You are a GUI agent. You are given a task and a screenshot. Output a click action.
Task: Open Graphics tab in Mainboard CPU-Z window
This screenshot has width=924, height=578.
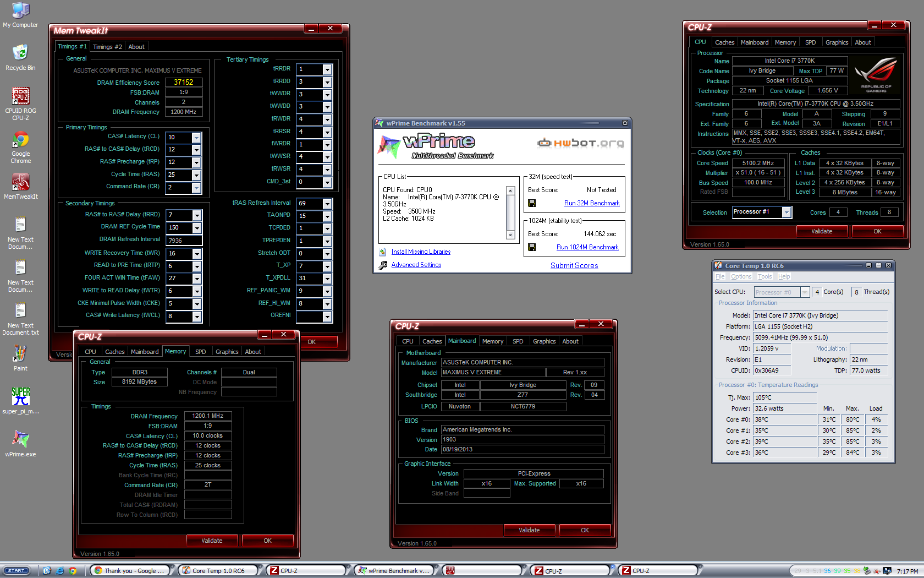coord(544,341)
